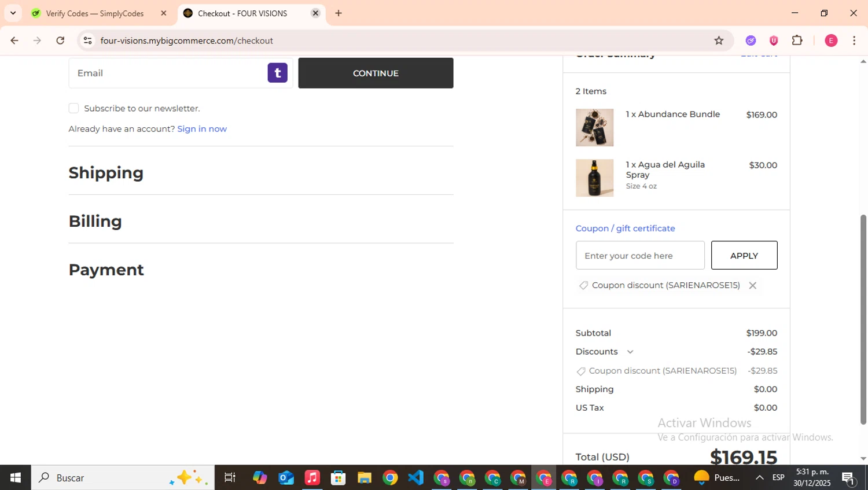Viewport: 868px width, 490px height.
Task: Click the Buscar taskbar search box
Action: pos(123,478)
